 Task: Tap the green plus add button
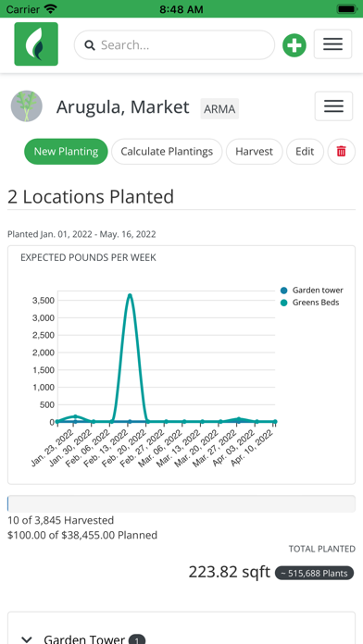[294, 45]
